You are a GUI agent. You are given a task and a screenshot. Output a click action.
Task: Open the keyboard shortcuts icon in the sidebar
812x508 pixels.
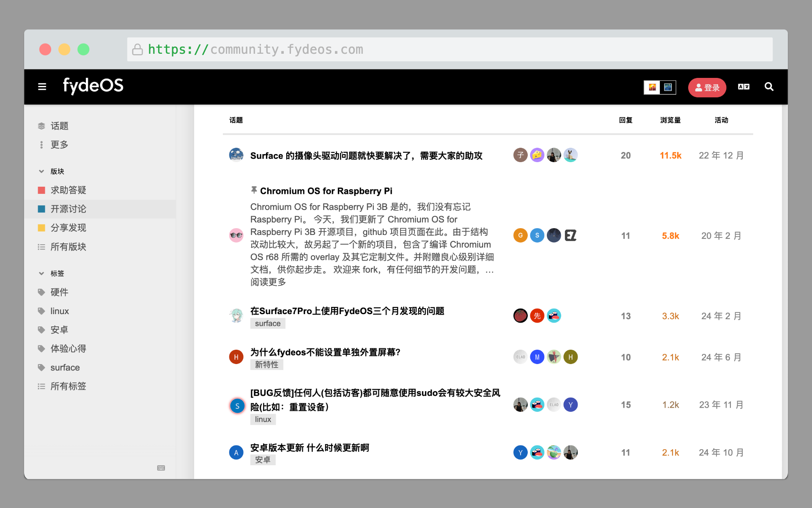click(x=161, y=468)
